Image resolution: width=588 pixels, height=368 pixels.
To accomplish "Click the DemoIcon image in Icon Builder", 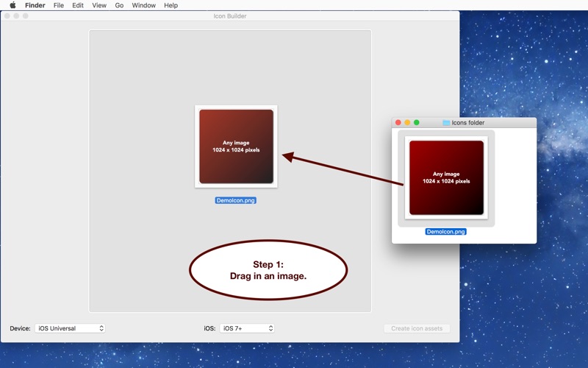I will click(236, 146).
